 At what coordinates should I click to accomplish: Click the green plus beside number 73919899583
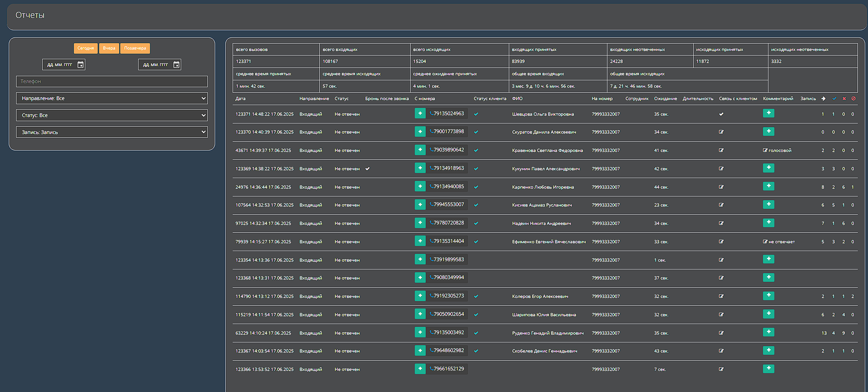pos(420,259)
